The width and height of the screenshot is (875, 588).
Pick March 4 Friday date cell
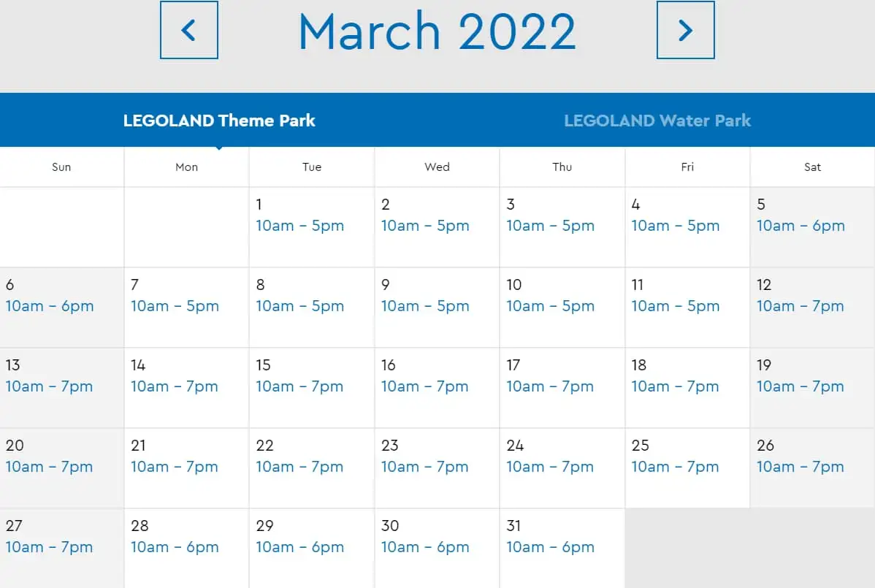[x=687, y=226]
